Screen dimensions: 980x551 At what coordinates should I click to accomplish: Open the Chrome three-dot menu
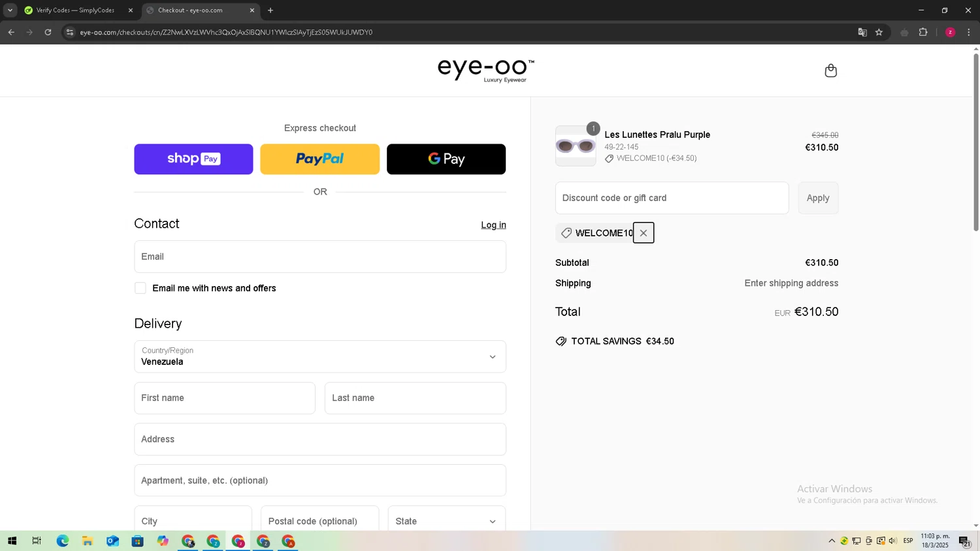tap(969, 32)
